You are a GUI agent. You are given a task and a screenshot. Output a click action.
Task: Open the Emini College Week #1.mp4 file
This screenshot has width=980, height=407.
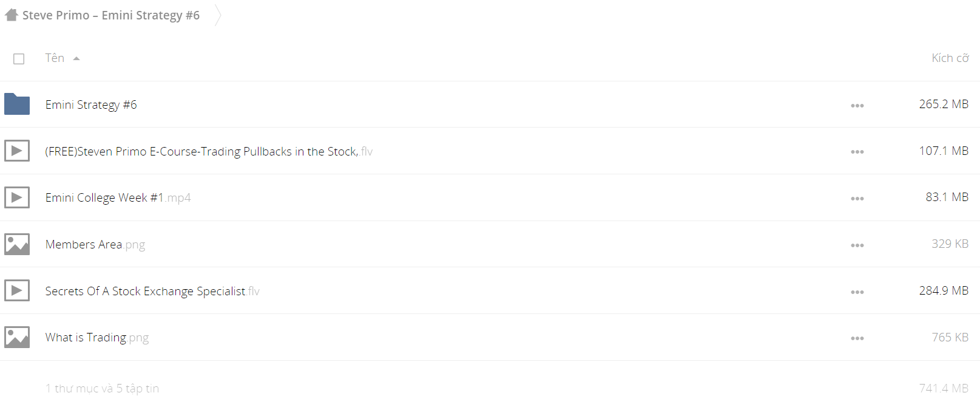118,197
